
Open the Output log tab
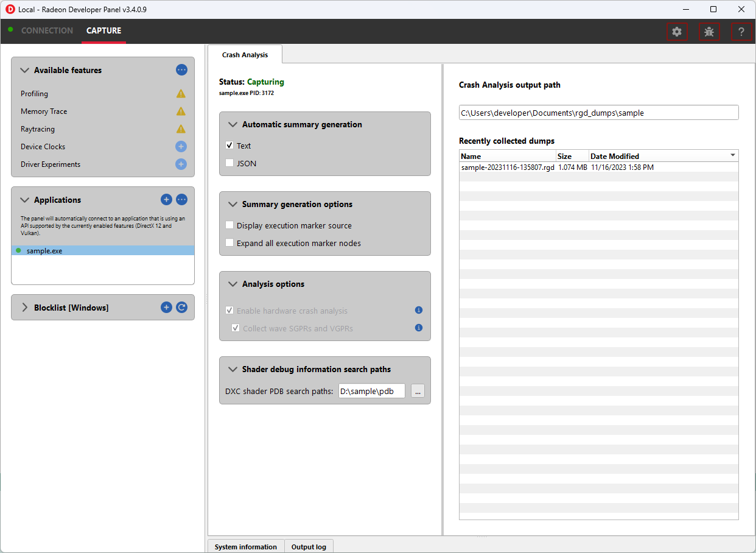coord(309,546)
